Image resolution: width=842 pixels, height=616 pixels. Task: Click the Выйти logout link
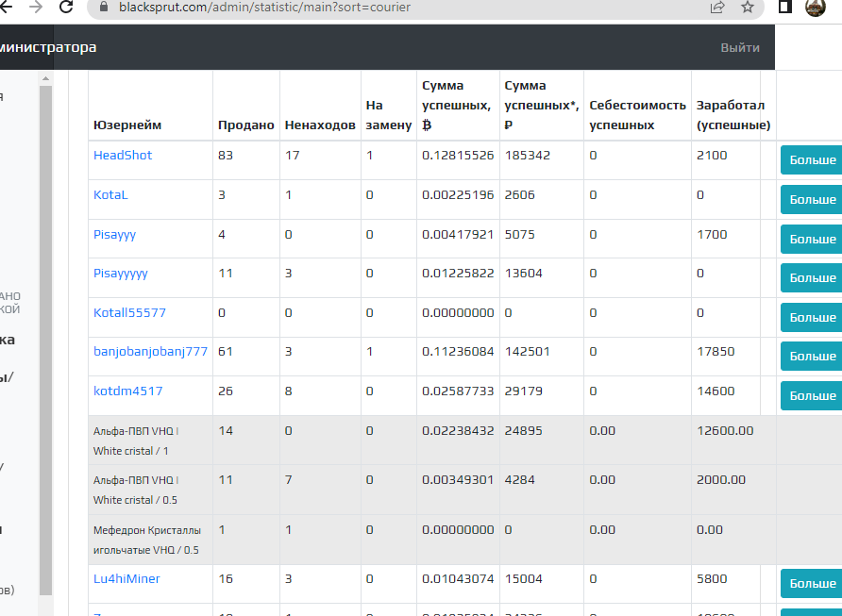pos(740,47)
